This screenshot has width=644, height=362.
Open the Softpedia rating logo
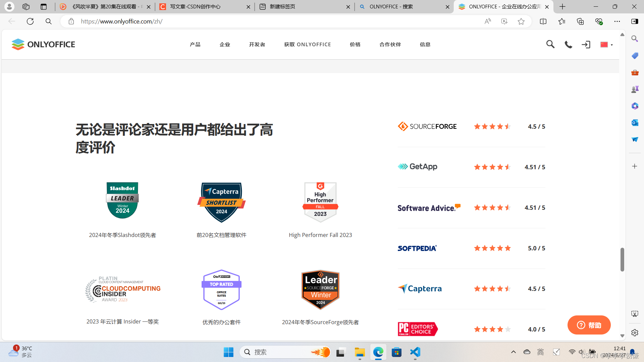point(417,248)
